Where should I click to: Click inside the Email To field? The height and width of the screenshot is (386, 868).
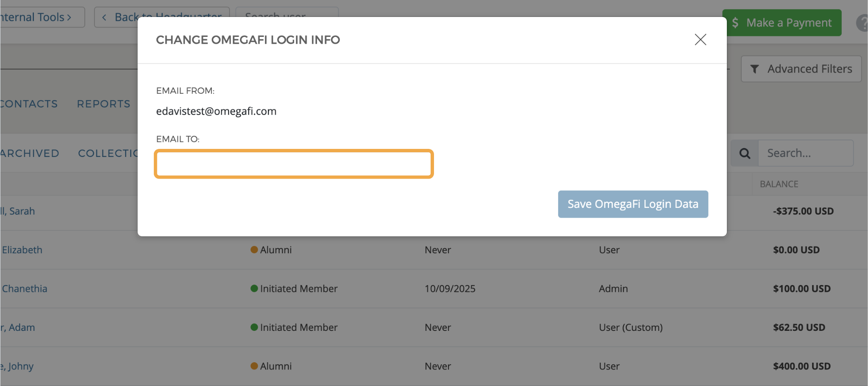pyautogui.click(x=293, y=164)
